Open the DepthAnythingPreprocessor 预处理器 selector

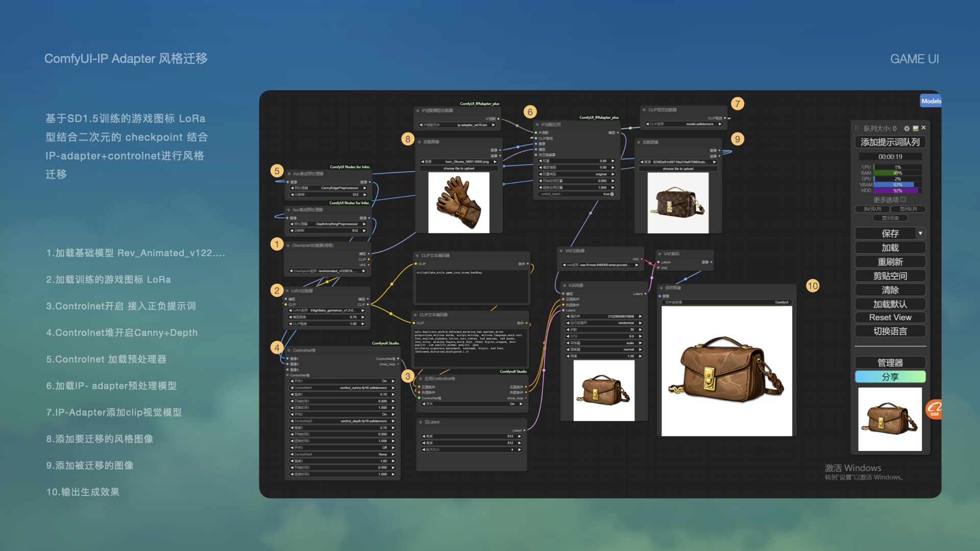(329, 224)
